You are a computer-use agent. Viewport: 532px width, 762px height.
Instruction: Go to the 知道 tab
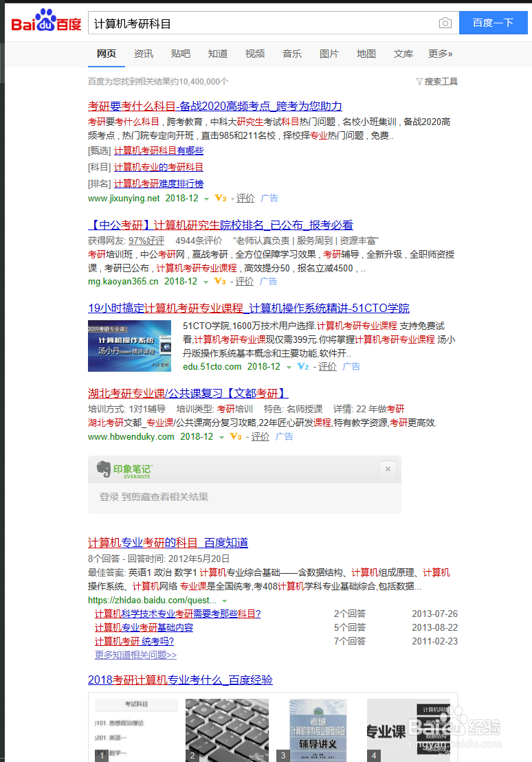tap(218, 54)
